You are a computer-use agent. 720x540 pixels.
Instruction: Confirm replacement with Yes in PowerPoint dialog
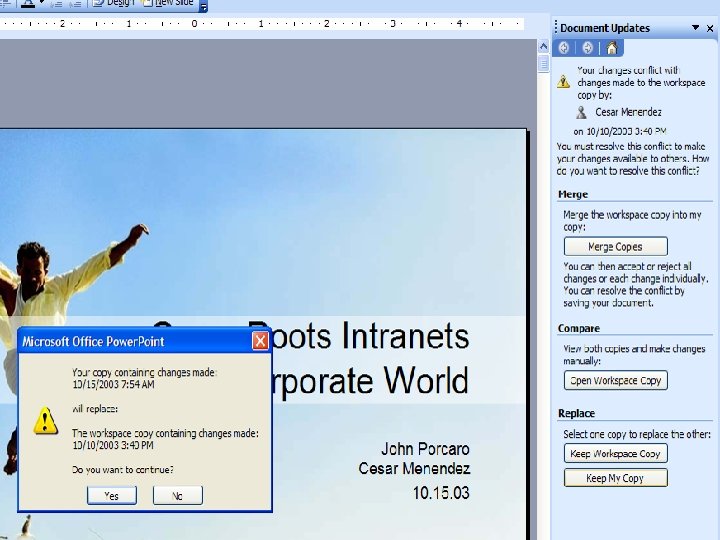[x=112, y=495]
